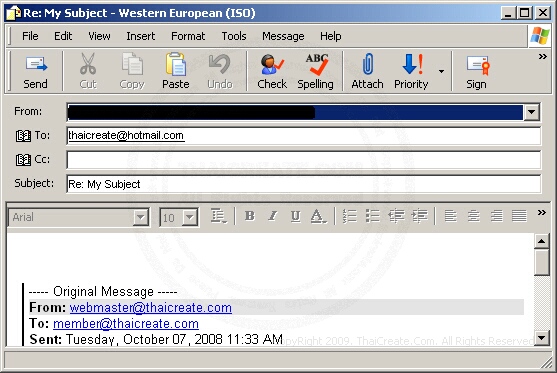Justify the text
557x373 pixels.
click(x=519, y=216)
